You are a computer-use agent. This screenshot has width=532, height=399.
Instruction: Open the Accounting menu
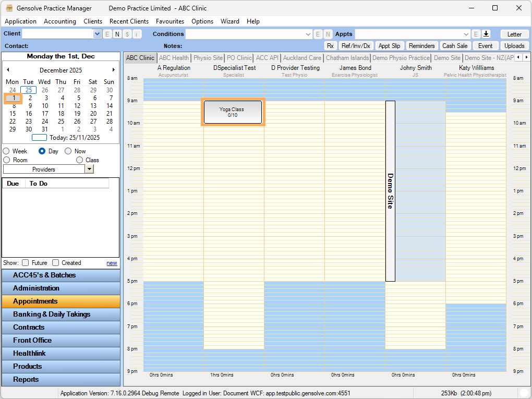pyautogui.click(x=60, y=21)
